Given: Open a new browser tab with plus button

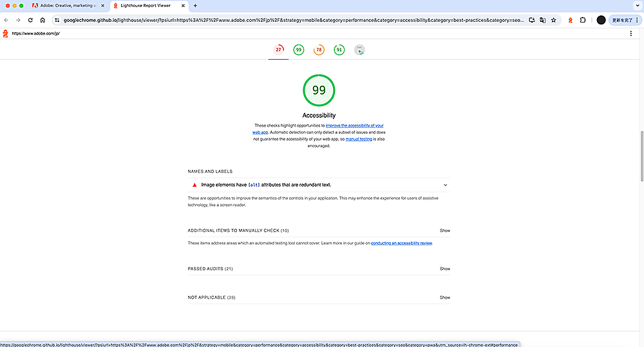Looking at the screenshot, I should [x=195, y=6].
